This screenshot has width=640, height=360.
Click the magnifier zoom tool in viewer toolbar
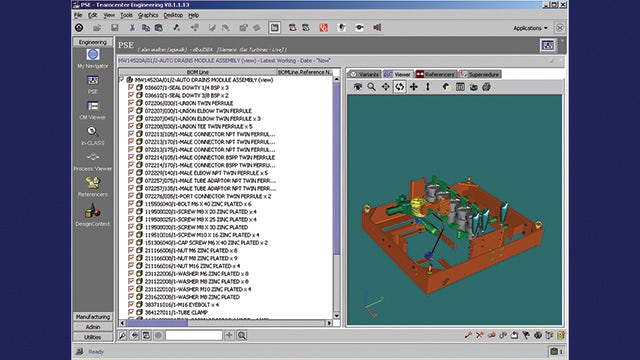coord(371,87)
